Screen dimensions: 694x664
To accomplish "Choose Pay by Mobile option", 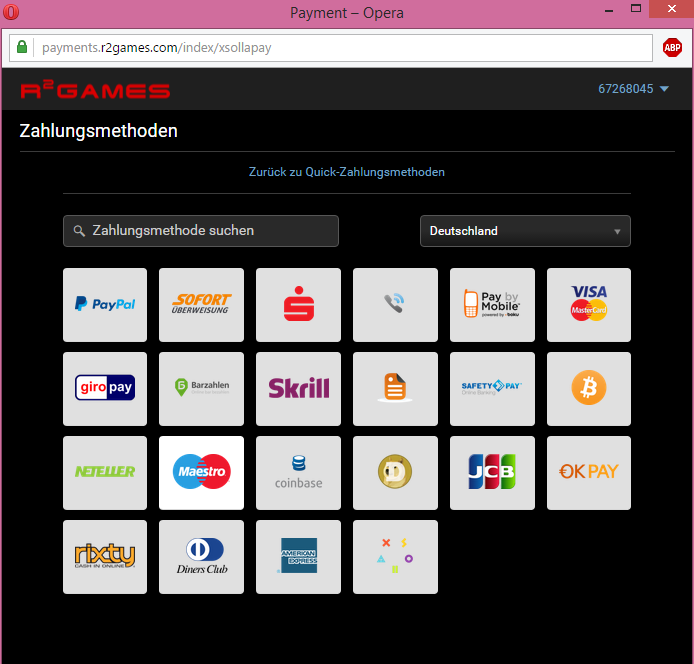I will coord(492,305).
